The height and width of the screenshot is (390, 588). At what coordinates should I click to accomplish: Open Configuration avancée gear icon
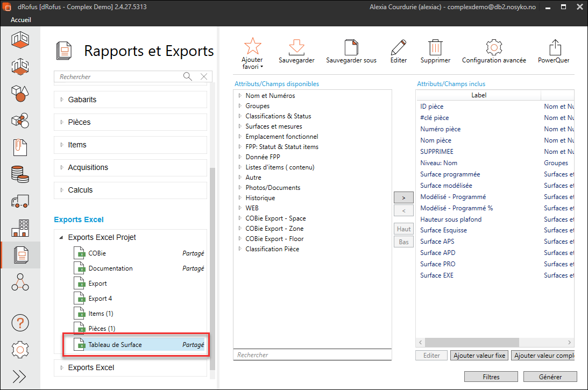494,47
